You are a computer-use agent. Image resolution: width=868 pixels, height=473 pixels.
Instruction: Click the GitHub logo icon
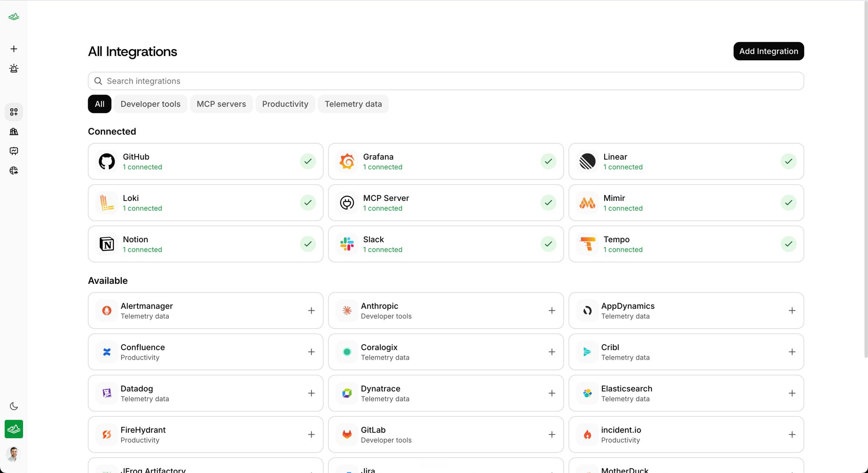(x=107, y=161)
